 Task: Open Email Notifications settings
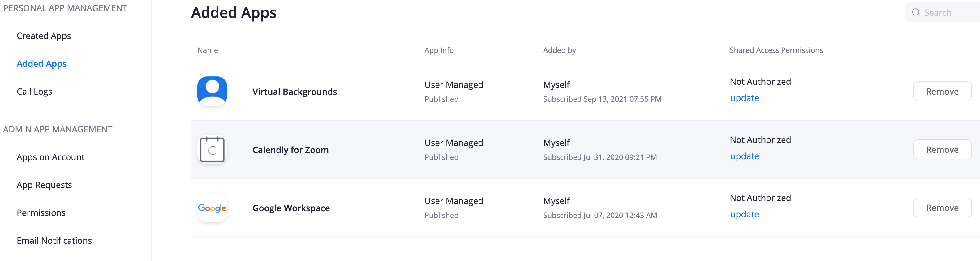(54, 241)
